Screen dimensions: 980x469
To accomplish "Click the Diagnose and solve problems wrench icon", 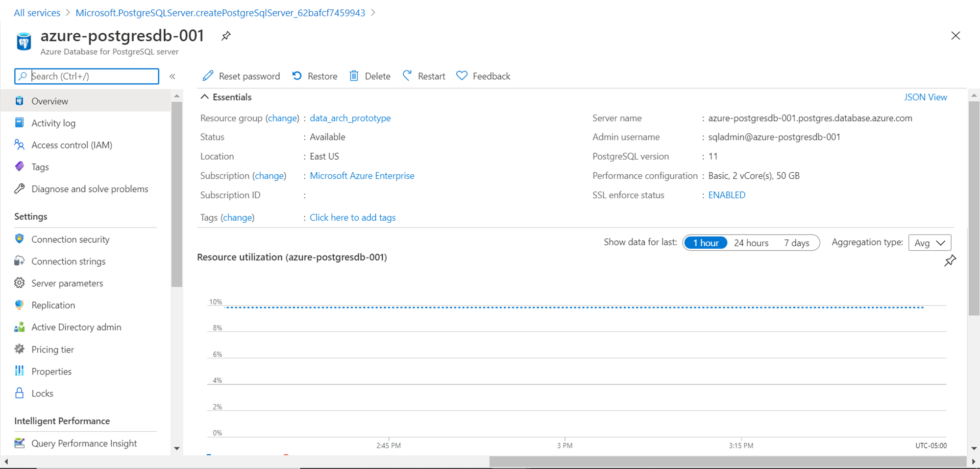I will (20, 188).
